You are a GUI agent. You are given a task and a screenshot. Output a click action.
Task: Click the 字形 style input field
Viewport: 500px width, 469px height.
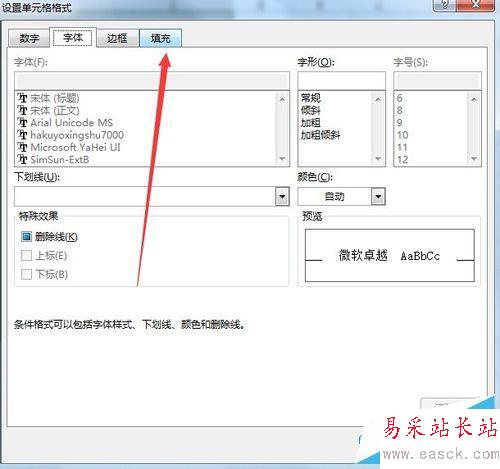(x=342, y=81)
